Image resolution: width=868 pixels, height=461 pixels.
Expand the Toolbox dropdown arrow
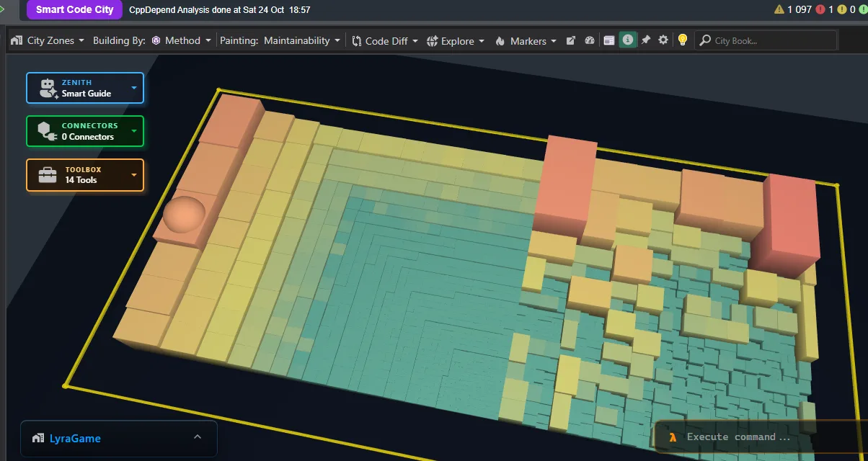coord(134,175)
